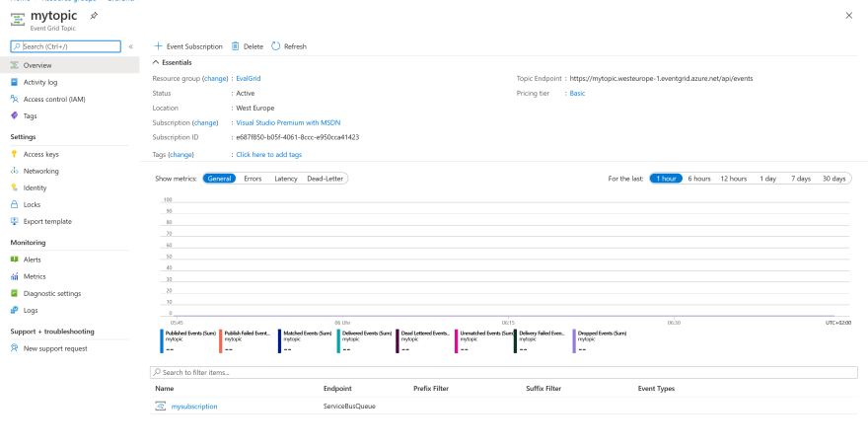
Task: Click Delivered Events teal legend swatch
Action: click(x=338, y=341)
